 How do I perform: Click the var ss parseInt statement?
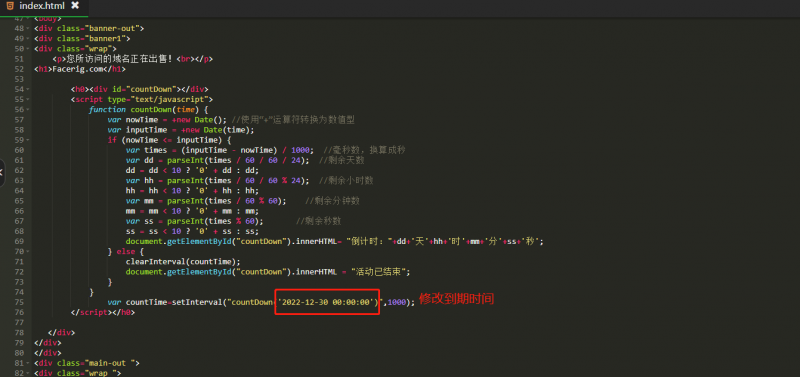(x=195, y=221)
